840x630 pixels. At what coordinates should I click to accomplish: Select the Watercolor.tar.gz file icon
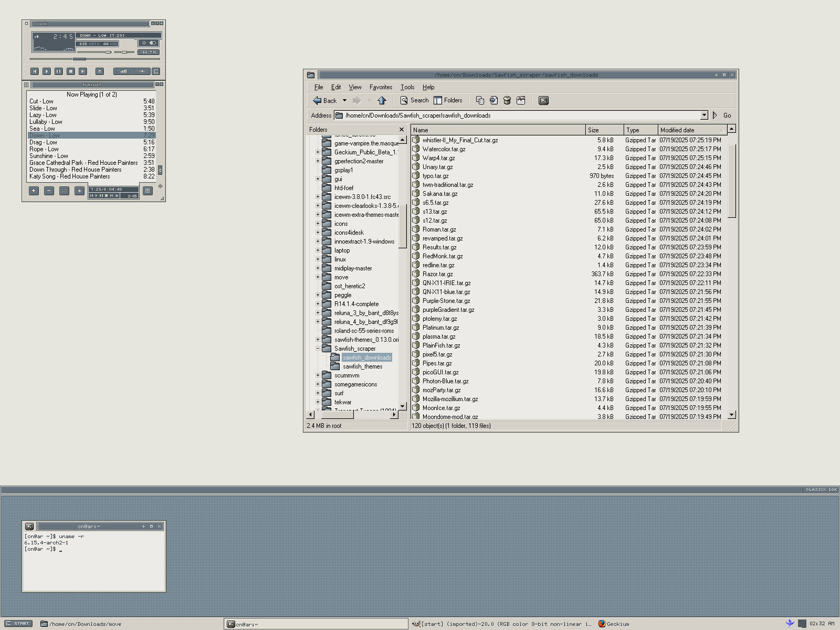[x=416, y=149]
